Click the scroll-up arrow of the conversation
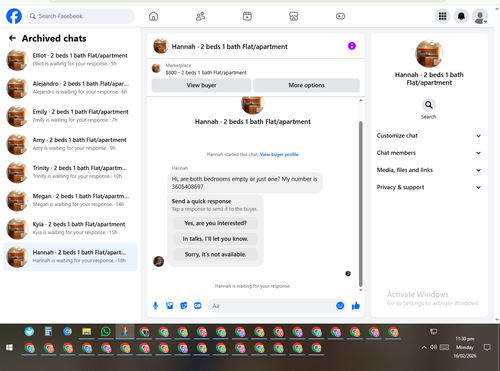 tap(360, 100)
